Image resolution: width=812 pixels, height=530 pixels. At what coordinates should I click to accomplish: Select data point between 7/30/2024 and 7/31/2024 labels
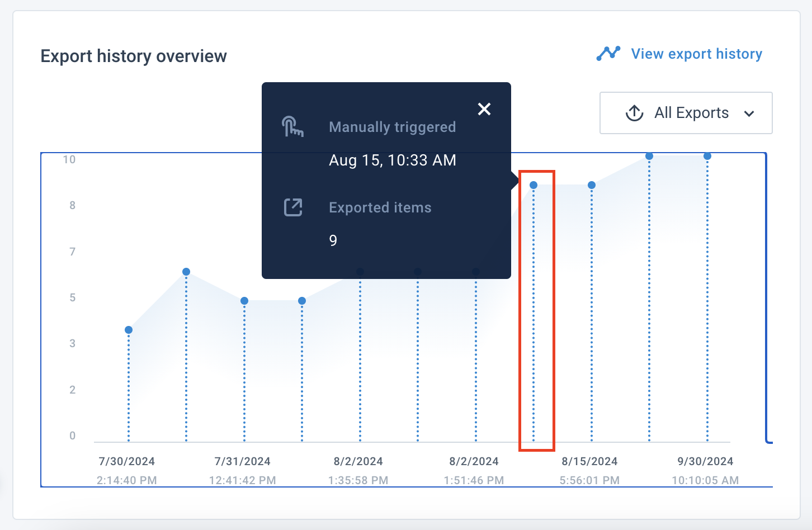(x=186, y=272)
